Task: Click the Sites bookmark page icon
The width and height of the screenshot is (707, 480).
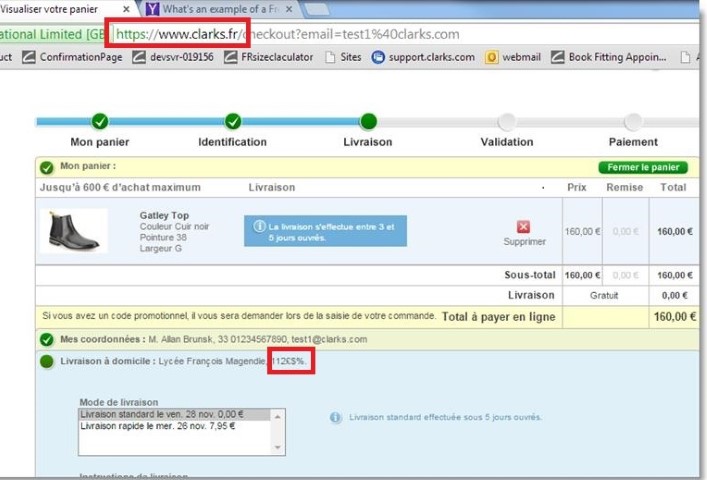Action: pos(331,57)
